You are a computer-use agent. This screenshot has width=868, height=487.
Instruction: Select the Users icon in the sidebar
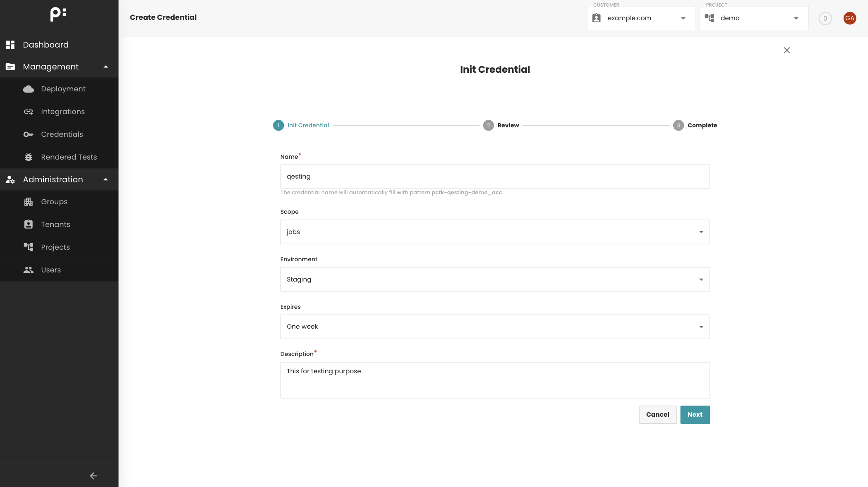coord(29,270)
